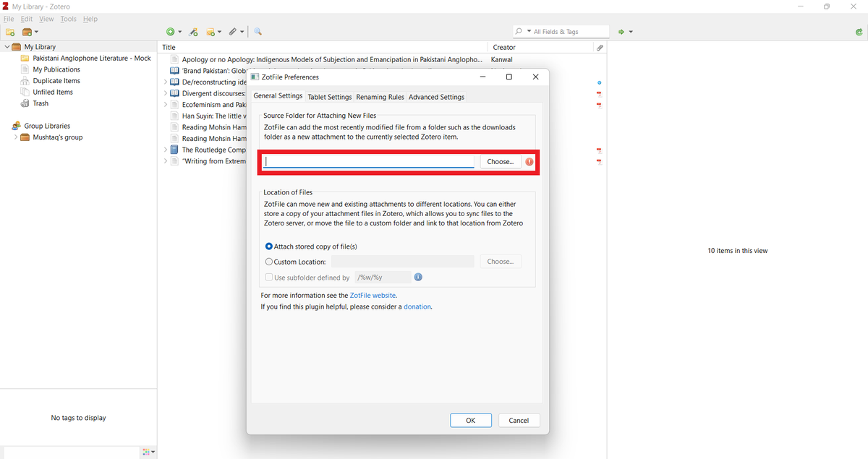Click the source folder path input field
Viewport: 868px width, 459px height.
368,162
